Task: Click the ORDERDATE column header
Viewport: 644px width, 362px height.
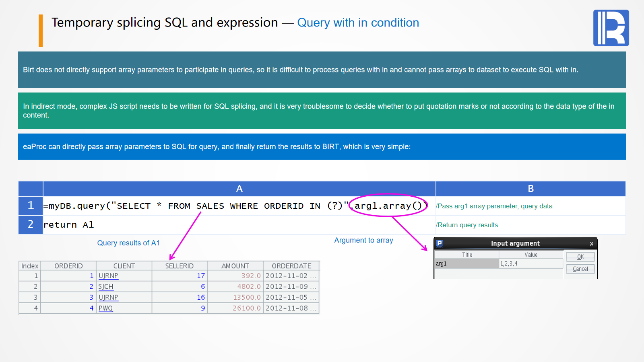Action: [291, 266]
